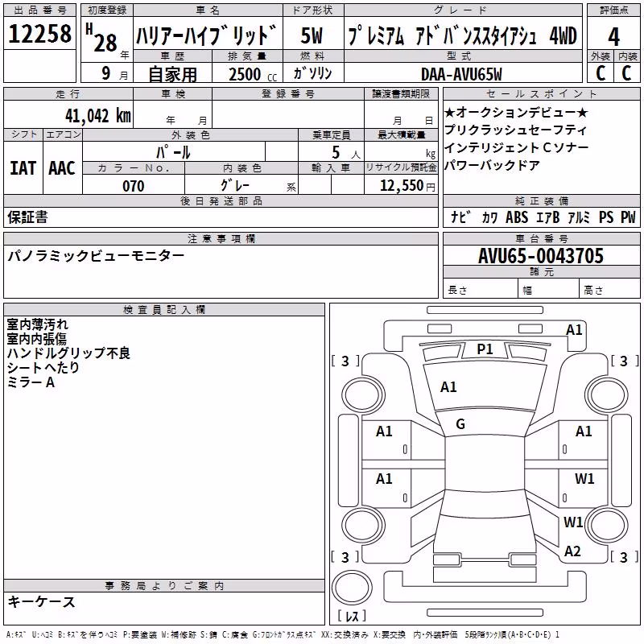Click color number 070
The image size is (644, 644).
(x=134, y=186)
